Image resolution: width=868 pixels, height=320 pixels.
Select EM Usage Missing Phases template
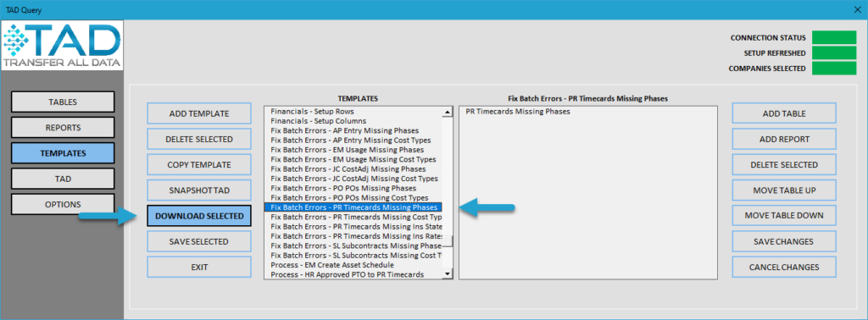coord(353,149)
